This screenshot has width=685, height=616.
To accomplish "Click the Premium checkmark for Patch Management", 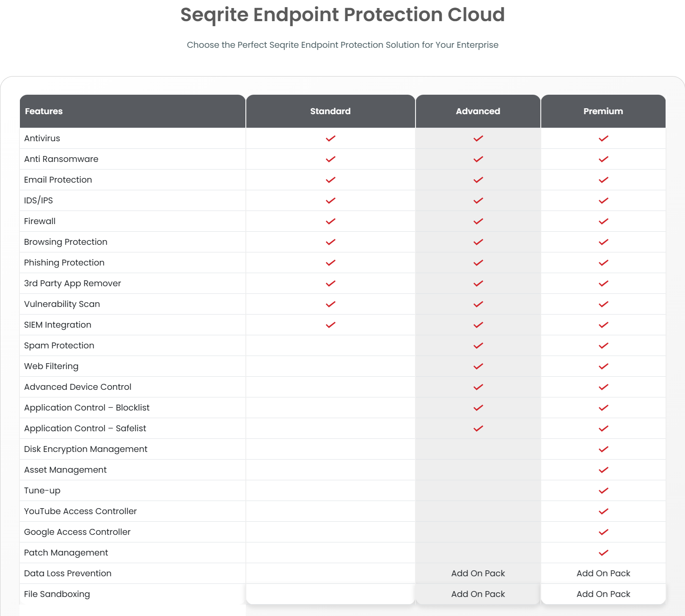I will 603,553.
